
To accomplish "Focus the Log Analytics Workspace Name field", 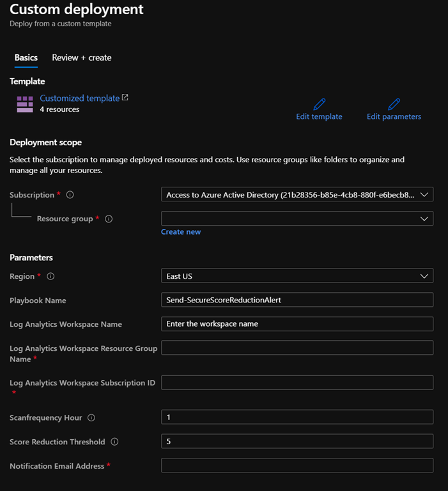I will 297,324.
